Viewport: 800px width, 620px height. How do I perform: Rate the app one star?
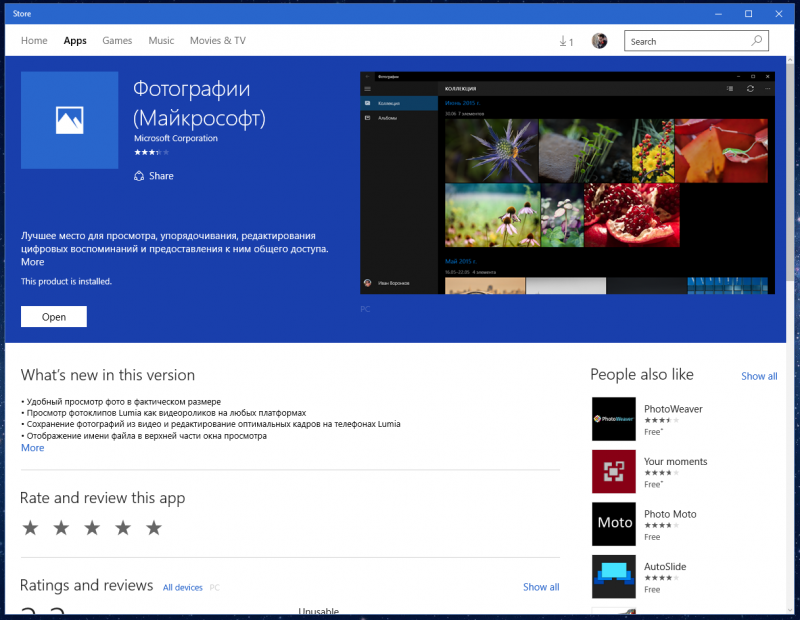tap(30, 528)
